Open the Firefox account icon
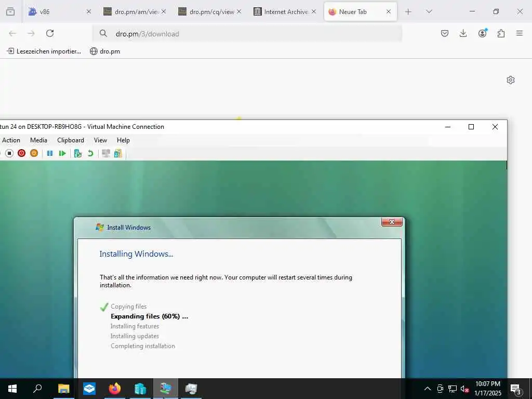This screenshot has width=532, height=399. point(482,33)
